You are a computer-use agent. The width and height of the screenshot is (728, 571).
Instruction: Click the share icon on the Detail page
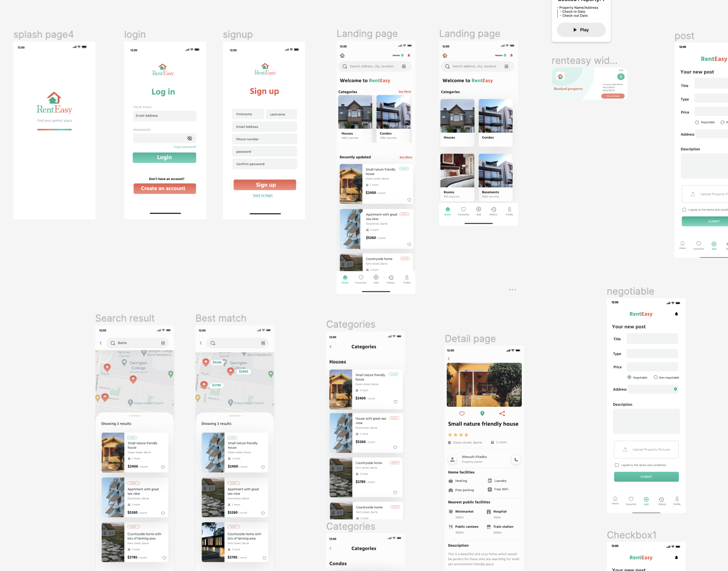click(502, 413)
